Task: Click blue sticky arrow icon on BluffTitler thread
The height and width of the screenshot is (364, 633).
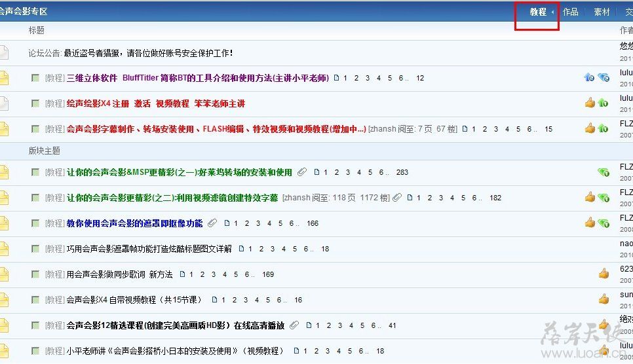Action: [x=589, y=77]
